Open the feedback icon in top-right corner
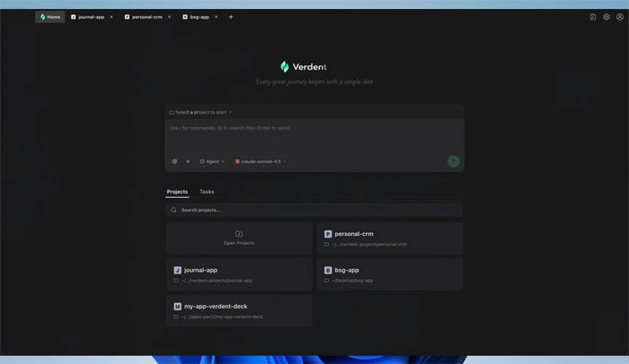The height and width of the screenshot is (364, 629). pos(592,17)
